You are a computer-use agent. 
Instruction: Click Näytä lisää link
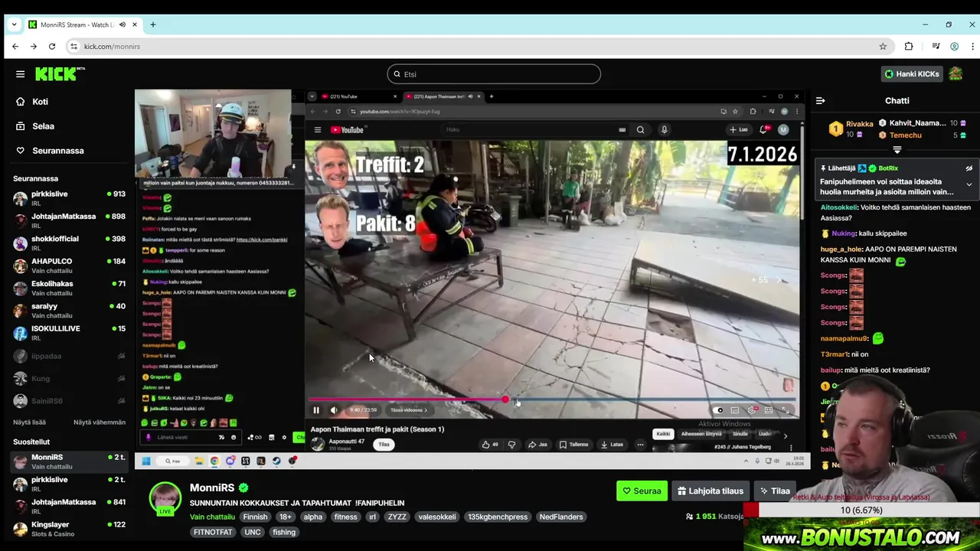(x=29, y=422)
